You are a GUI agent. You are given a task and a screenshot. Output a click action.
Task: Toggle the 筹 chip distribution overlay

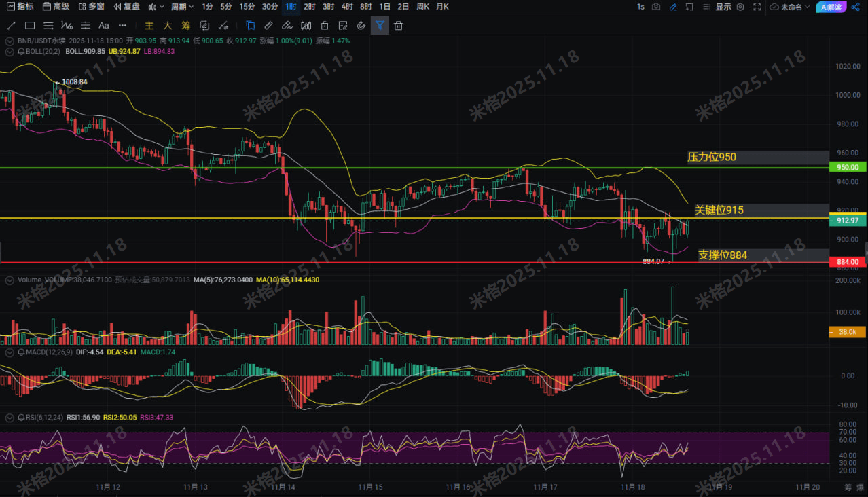(185, 26)
